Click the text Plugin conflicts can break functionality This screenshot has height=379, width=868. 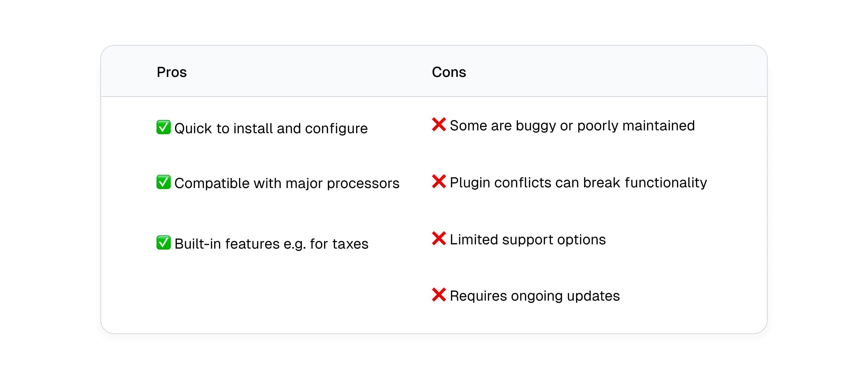pyautogui.click(x=578, y=183)
